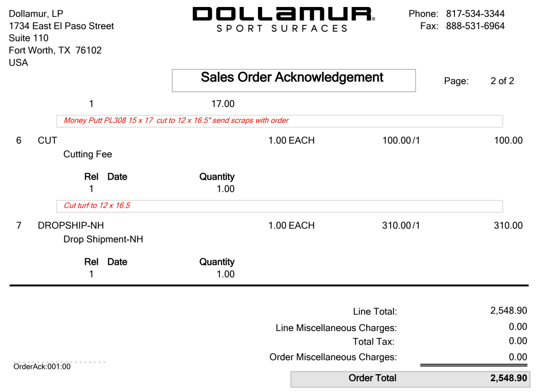The width and height of the screenshot is (539, 392).
Task: Click the 310.00 extended price on line 7
Action: 508,226
